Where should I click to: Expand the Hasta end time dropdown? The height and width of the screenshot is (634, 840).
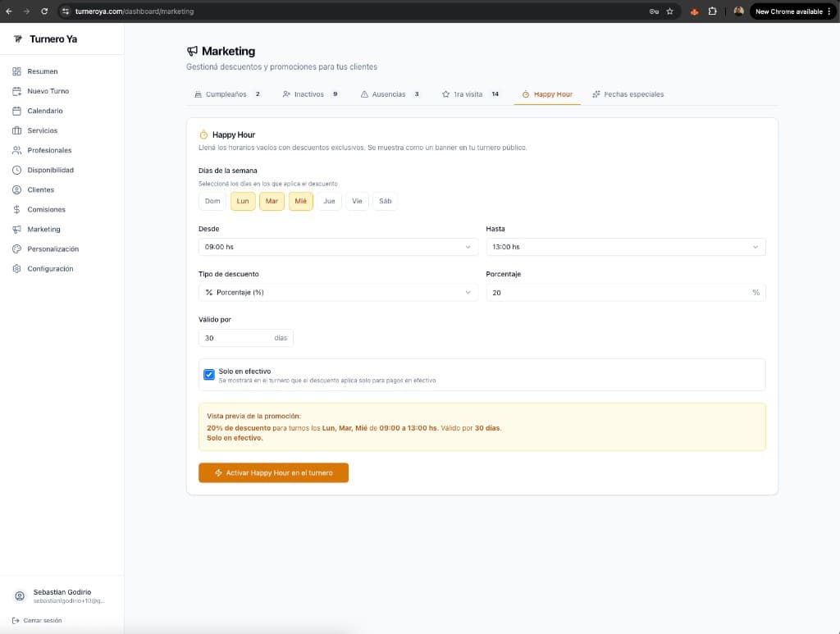point(625,247)
